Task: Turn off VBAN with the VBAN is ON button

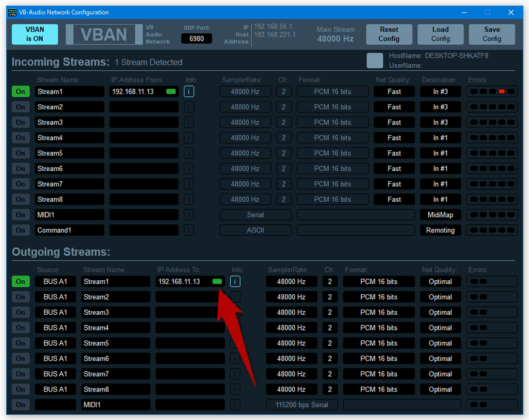Action: 35,34
